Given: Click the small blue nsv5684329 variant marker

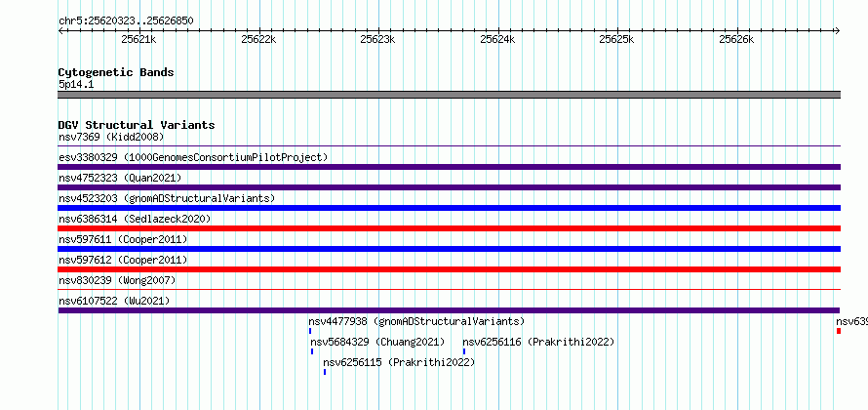Looking at the screenshot, I should (312, 351).
